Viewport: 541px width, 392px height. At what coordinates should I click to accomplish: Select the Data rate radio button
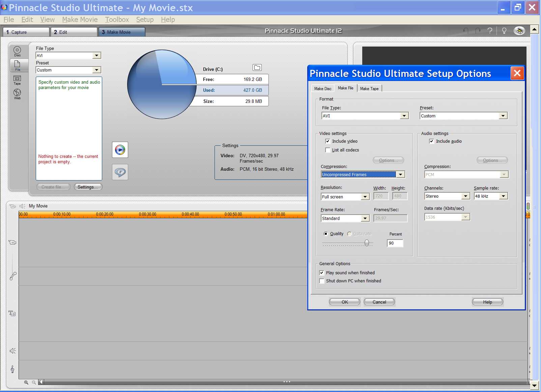[x=349, y=233]
